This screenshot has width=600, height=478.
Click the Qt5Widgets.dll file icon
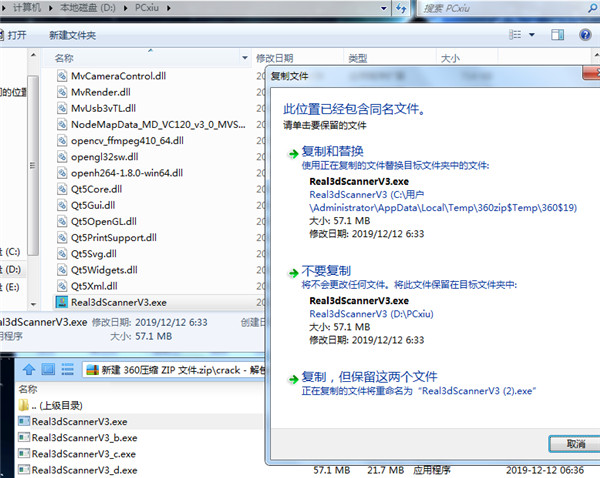point(62,270)
